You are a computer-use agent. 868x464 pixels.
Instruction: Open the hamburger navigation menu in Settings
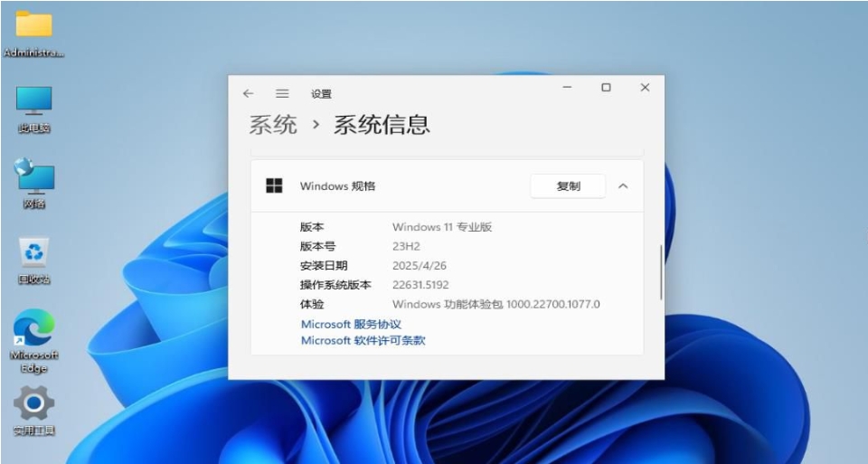coord(282,93)
